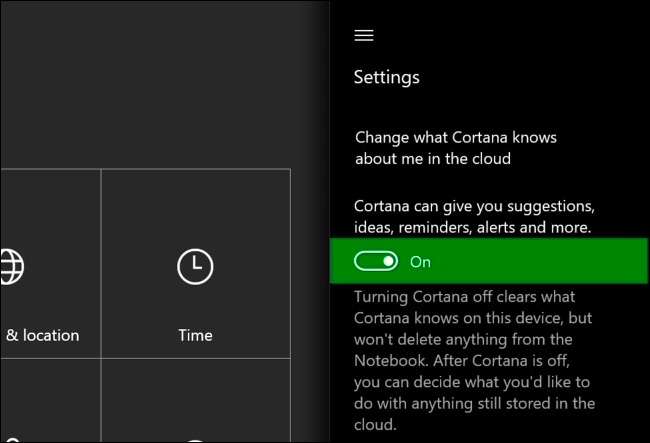The height and width of the screenshot is (443, 650).
Task: Open "Change what Cortana knows about me" link
Action: tap(456, 137)
